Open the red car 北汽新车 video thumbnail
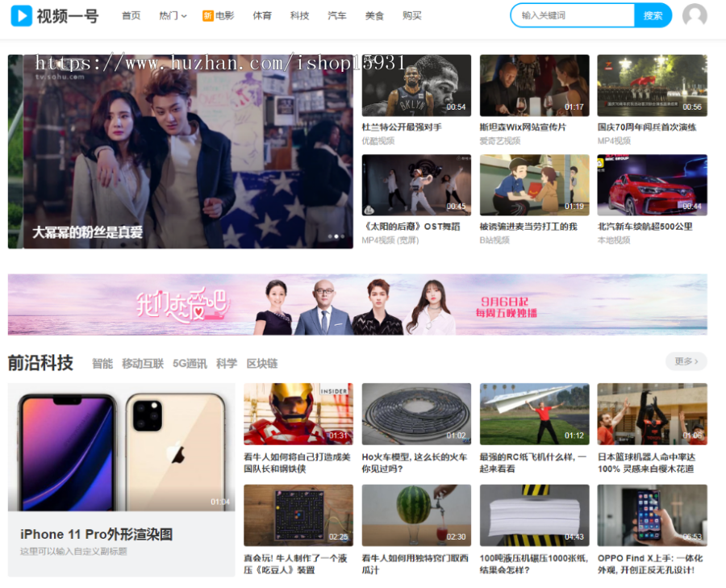Image resolution: width=726 pixels, height=588 pixels. point(652,185)
